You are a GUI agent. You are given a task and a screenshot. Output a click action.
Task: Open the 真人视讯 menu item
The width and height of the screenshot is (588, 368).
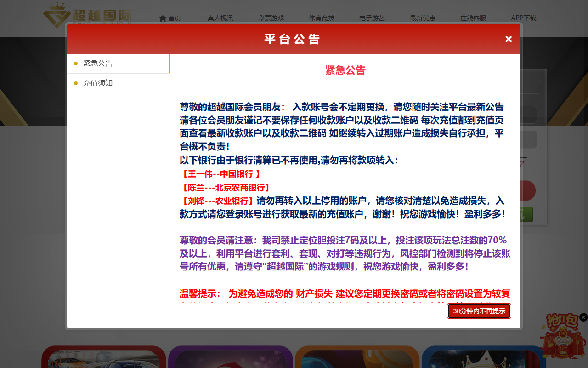220,18
